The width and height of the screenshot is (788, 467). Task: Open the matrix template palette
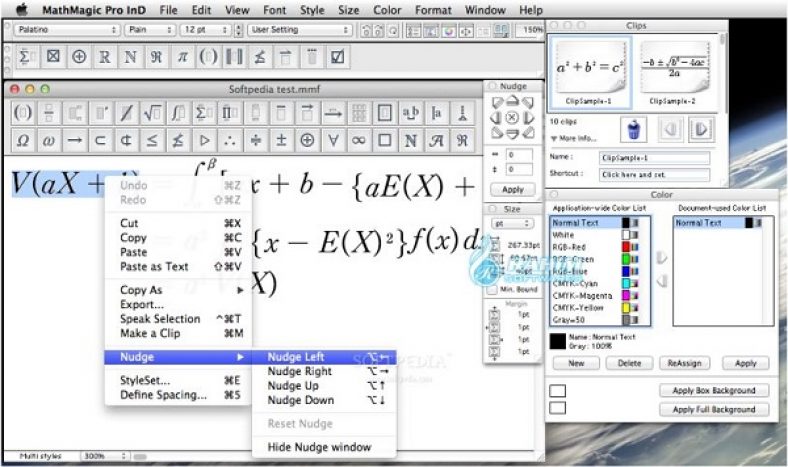[x=358, y=113]
